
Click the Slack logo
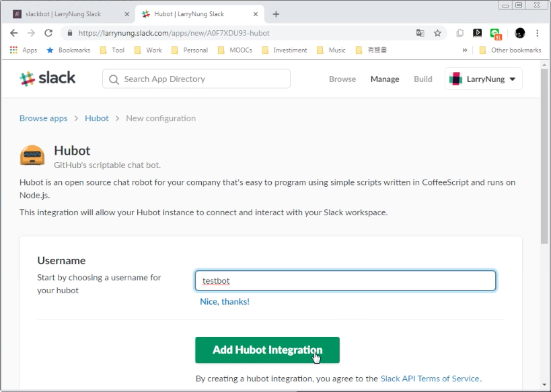pos(48,78)
